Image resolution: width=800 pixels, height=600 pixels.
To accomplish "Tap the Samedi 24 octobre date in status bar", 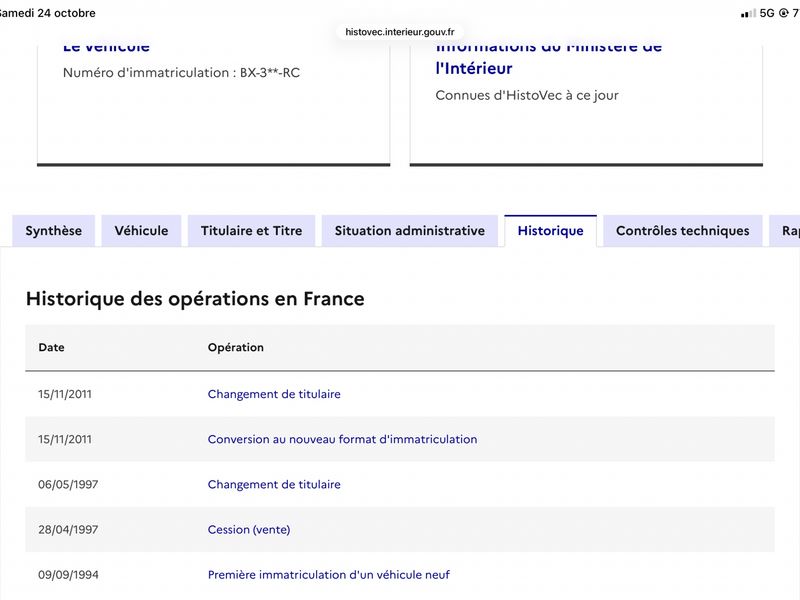I will tap(47, 13).
